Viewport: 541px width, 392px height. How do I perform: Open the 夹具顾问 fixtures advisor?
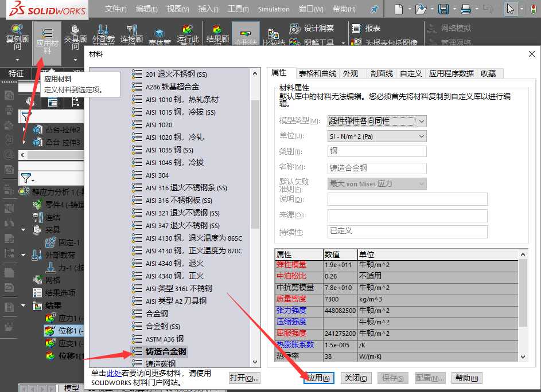tap(75, 38)
